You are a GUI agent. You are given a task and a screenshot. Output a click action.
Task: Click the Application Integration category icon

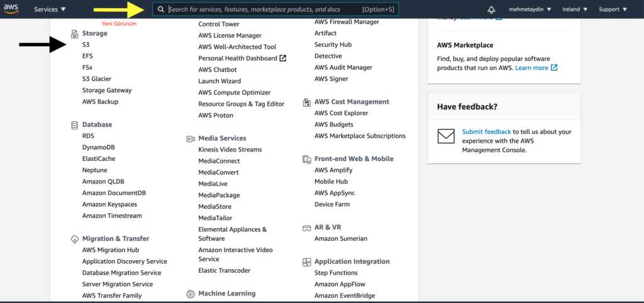click(x=306, y=262)
